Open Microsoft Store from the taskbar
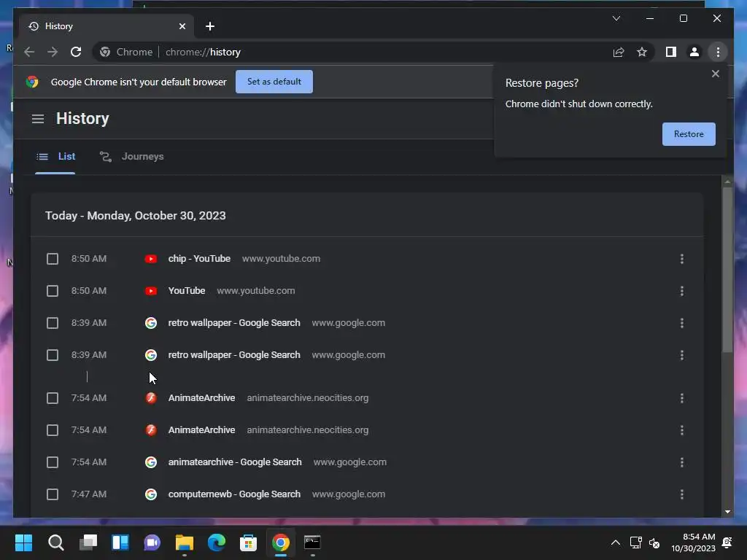The height and width of the screenshot is (560, 747). (x=248, y=542)
